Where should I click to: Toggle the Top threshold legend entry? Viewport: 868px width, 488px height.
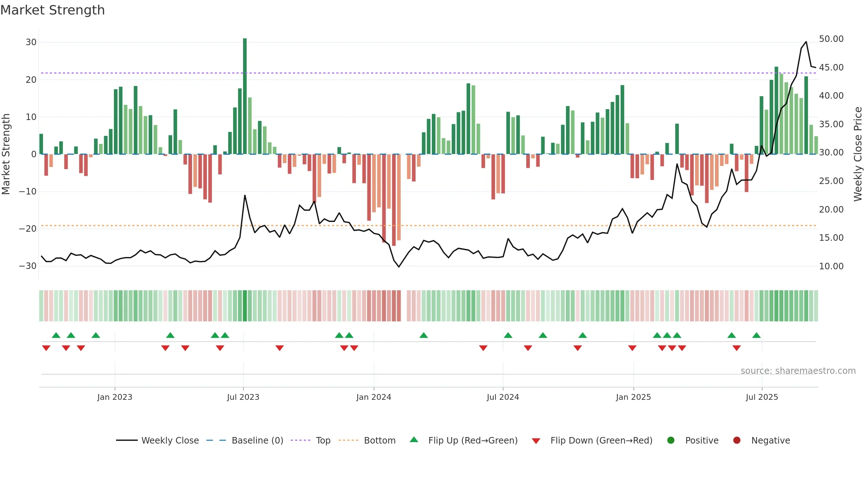310,440
